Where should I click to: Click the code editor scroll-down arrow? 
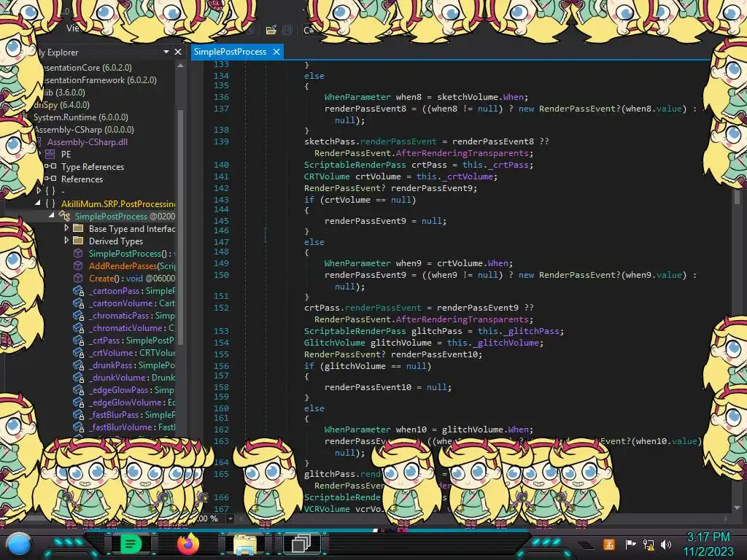pyautogui.click(x=737, y=508)
